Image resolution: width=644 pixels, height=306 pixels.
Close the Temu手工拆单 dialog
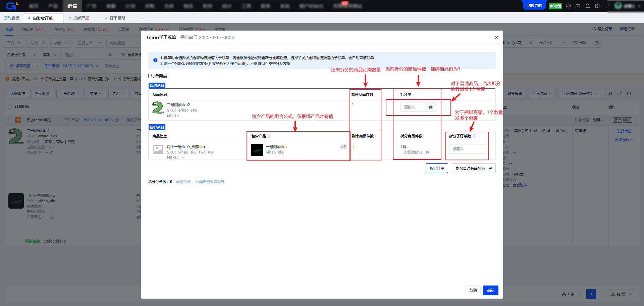[496, 37]
